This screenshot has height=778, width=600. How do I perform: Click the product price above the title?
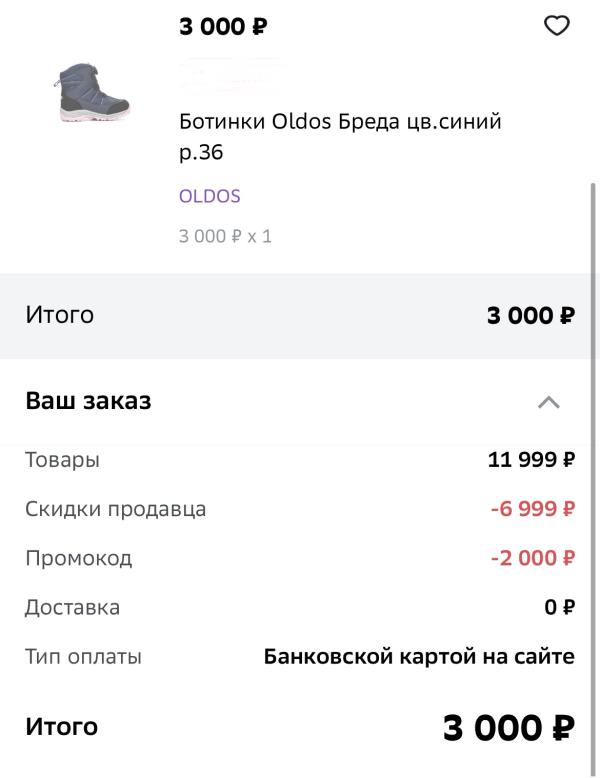223,27
